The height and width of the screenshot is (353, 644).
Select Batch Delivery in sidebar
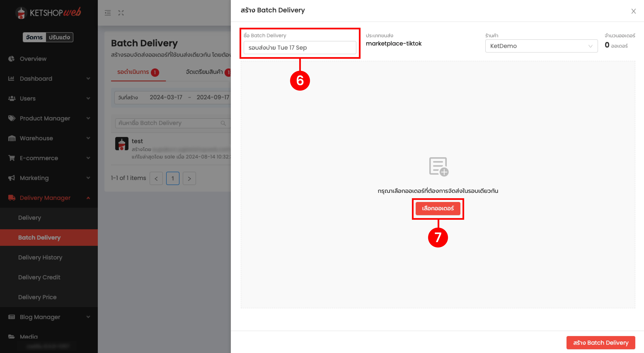49,237
